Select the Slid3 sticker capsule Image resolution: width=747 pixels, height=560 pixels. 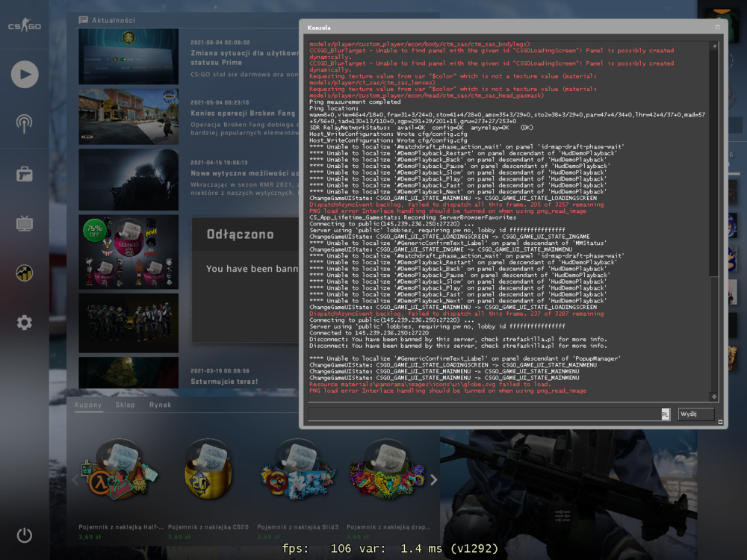coord(297,469)
